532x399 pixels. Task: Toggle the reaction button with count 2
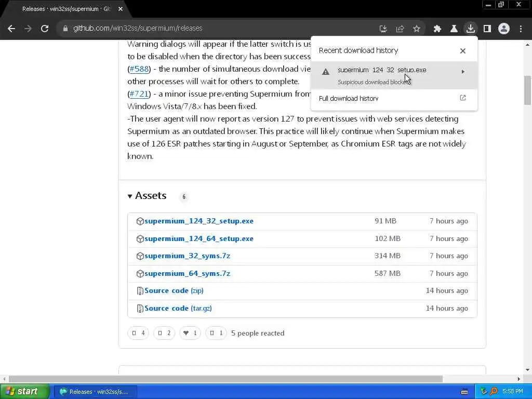(x=164, y=333)
